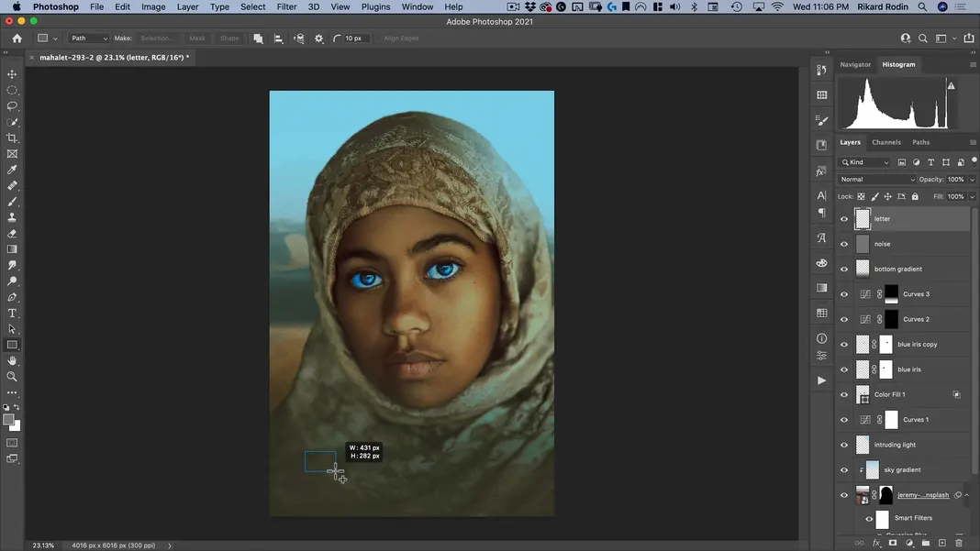Add a layer style with fx icon
This screenshot has height=551, width=980.
pyautogui.click(x=876, y=544)
